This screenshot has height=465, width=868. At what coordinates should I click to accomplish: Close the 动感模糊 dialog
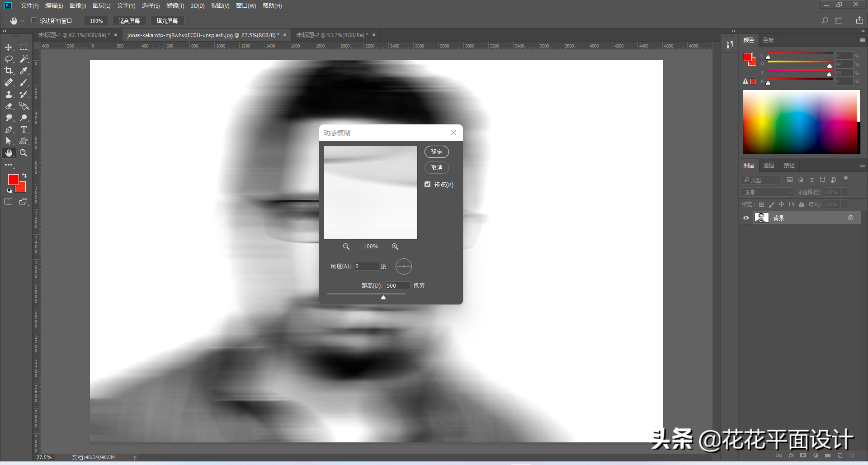[x=453, y=133]
